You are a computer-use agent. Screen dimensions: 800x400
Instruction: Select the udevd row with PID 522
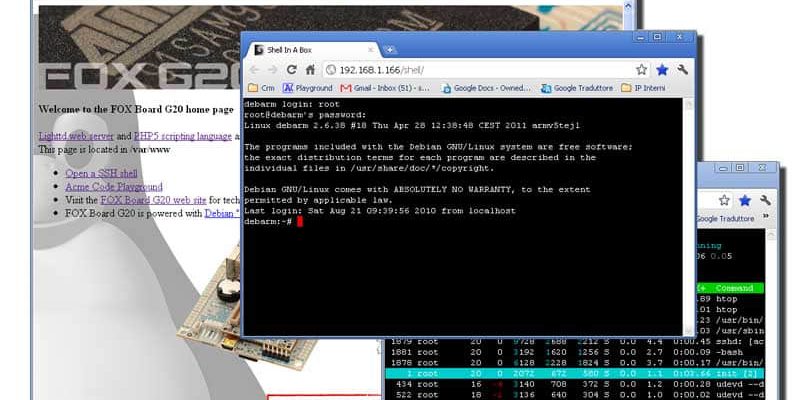[574, 395]
